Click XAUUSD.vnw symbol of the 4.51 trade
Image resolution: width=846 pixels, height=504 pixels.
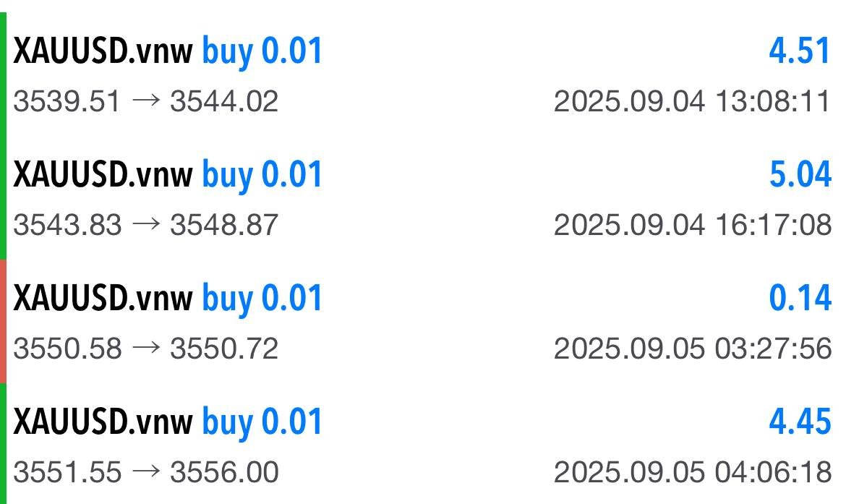pos(103,52)
